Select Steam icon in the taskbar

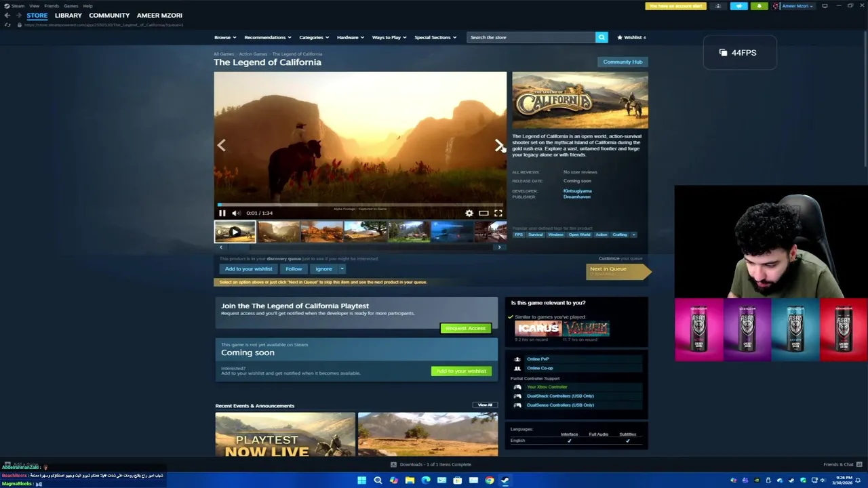coord(505,481)
